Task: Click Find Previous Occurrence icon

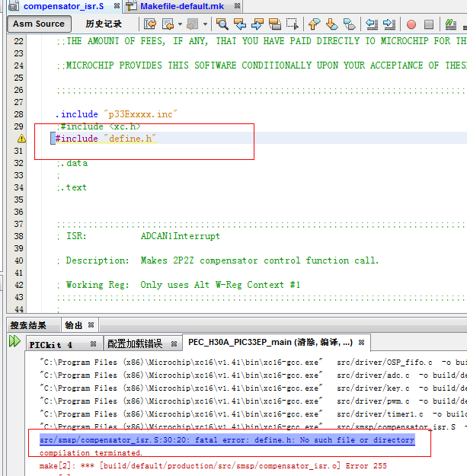Action: click(x=240, y=24)
